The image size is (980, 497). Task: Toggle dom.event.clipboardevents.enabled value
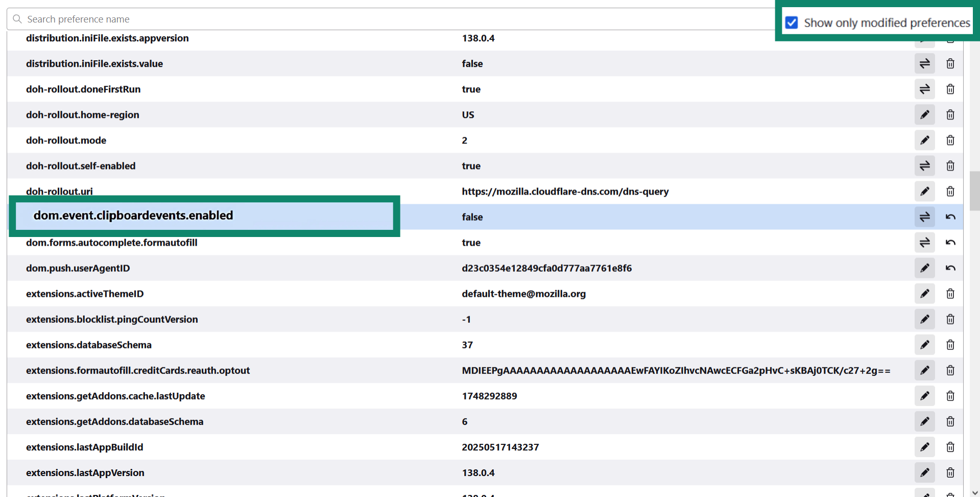pos(924,217)
